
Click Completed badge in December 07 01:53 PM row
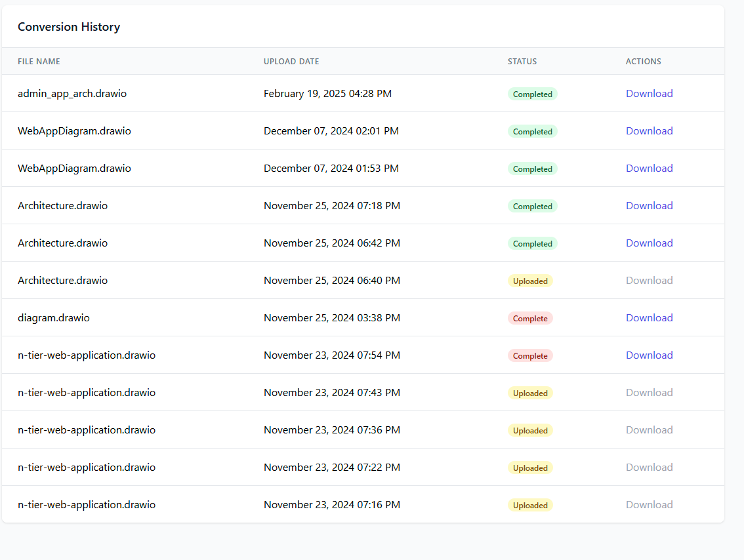(x=532, y=169)
